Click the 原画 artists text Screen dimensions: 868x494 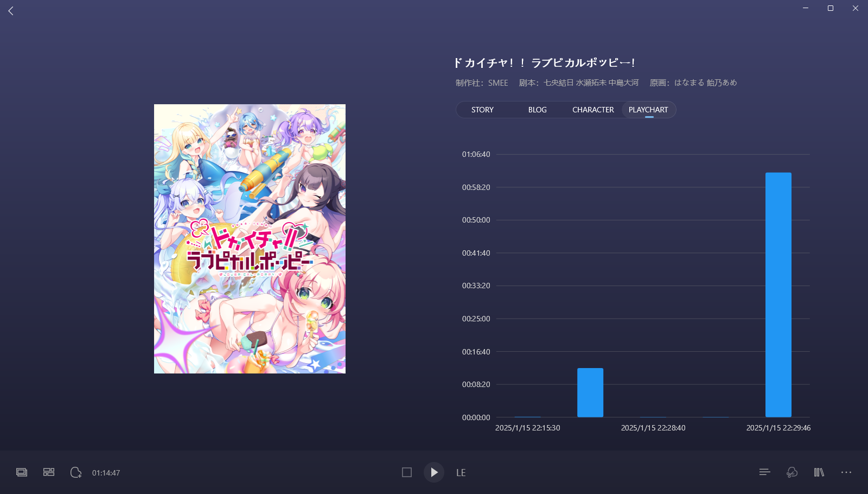click(693, 83)
